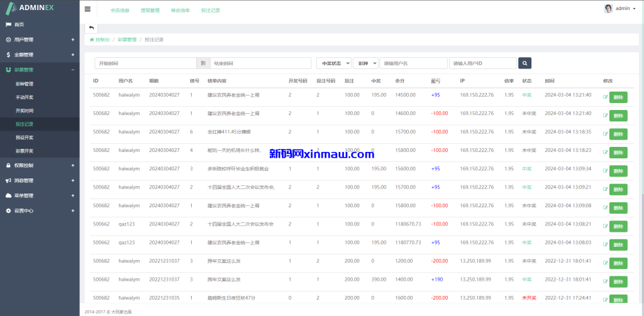Viewport: 644px width, 316px height.
Task: Click edit icon for the 13:09:21 record
Action: coord(605,190)
